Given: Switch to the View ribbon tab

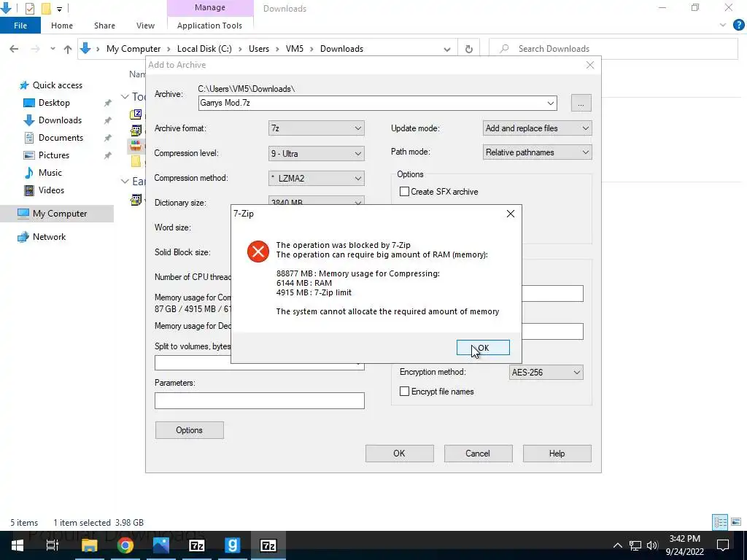Looking at the screenshot, I should (x=145, y=26).
